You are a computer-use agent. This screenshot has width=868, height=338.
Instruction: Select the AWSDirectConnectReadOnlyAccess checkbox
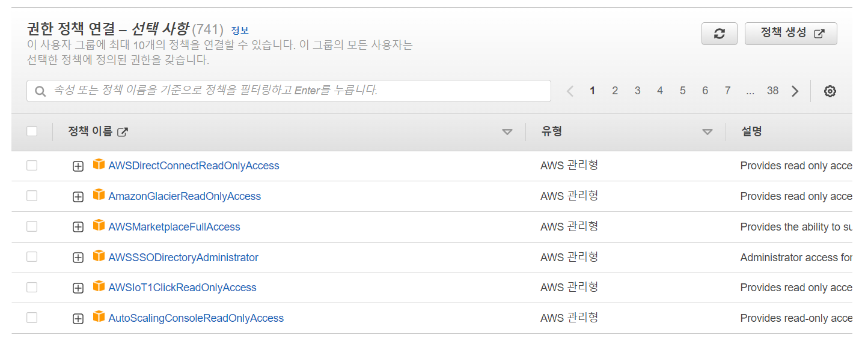[32, 165]
